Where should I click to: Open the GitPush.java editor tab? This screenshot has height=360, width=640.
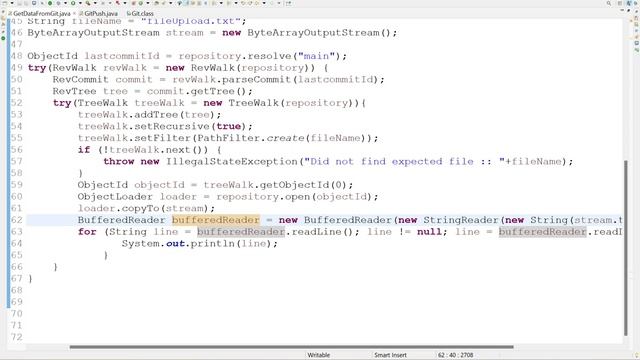[x=100, y=13]
